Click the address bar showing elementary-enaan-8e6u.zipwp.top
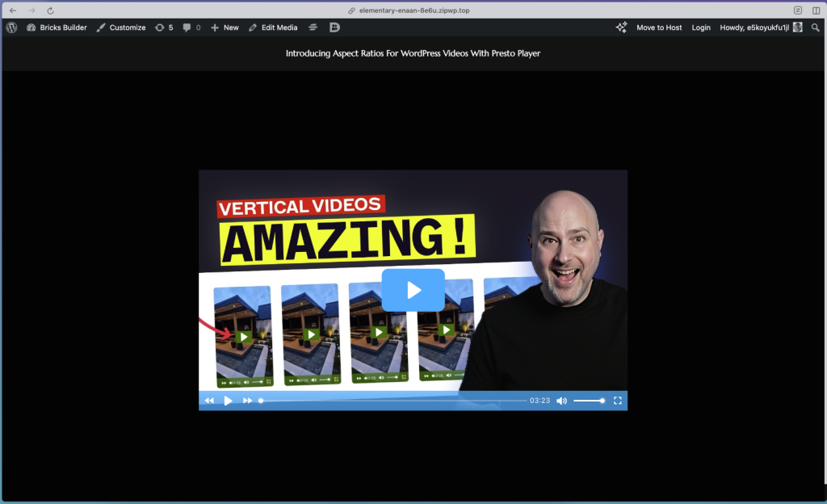The width and height of the screenshot is (827, 504). point(409,10)
